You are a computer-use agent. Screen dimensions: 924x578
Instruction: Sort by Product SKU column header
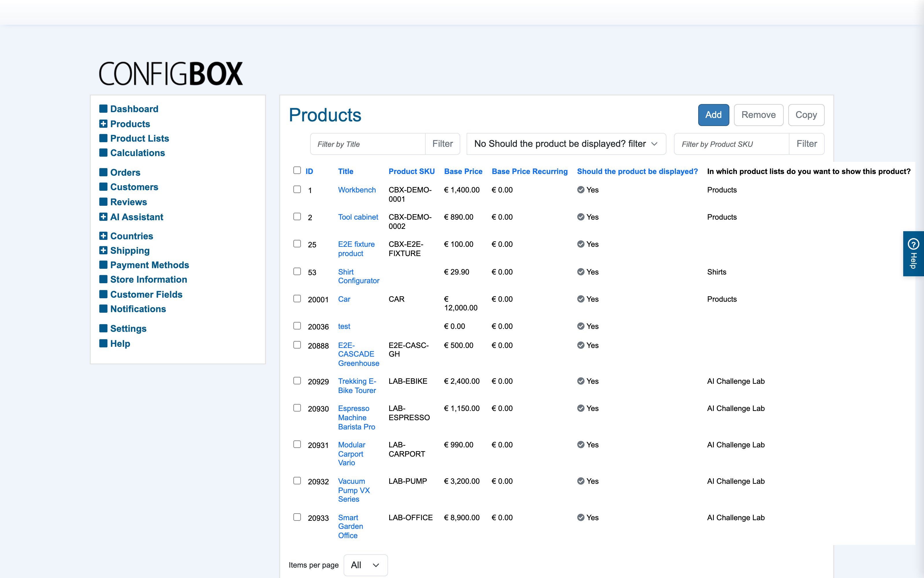click(411, 171)
